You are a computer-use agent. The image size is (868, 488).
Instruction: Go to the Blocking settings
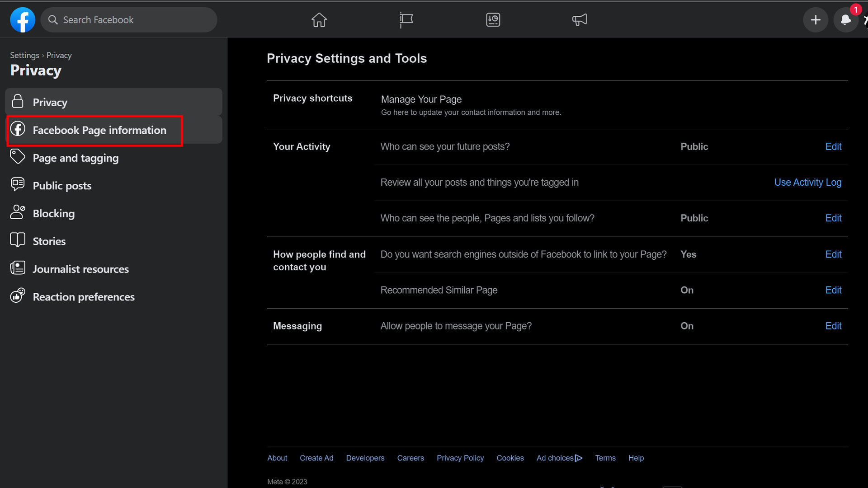(53, 214)
